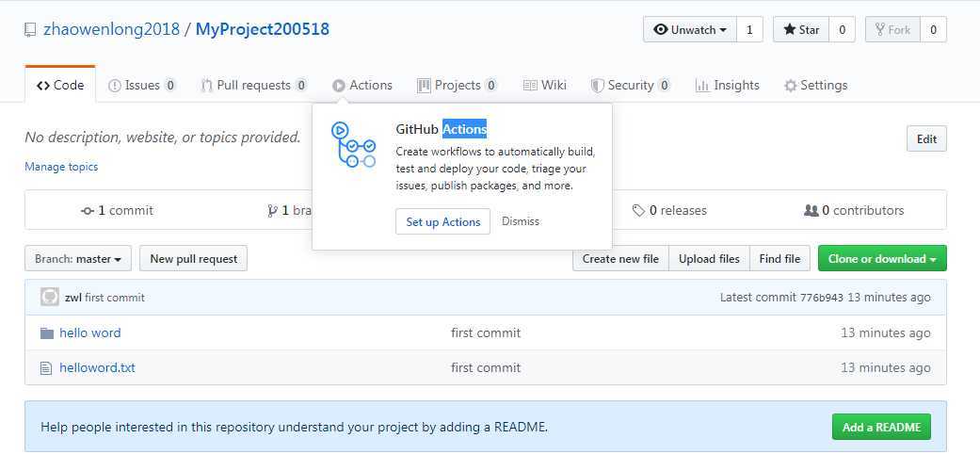
Task: Click the repository book icon beside the owner name
Action: (x=31, y=29)
